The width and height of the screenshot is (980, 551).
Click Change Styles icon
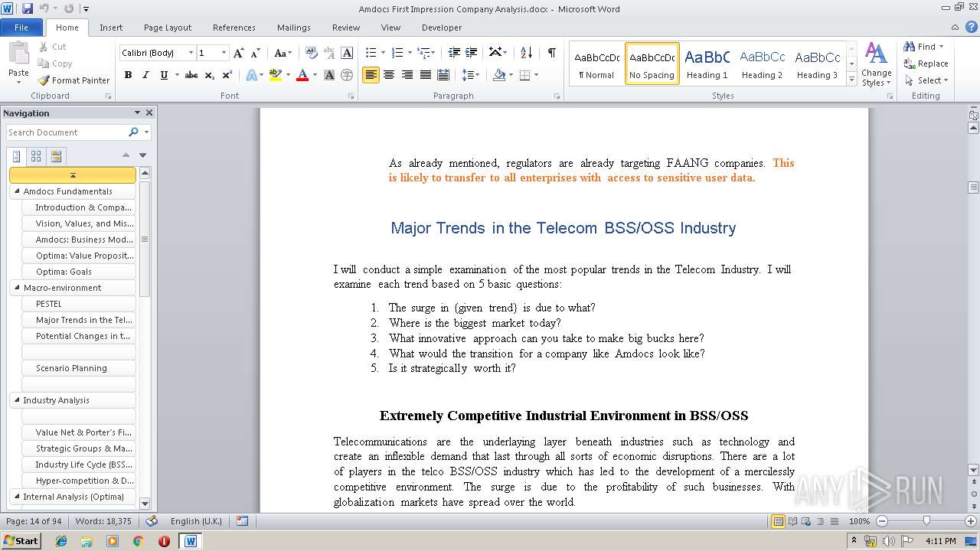coord(876,64)
